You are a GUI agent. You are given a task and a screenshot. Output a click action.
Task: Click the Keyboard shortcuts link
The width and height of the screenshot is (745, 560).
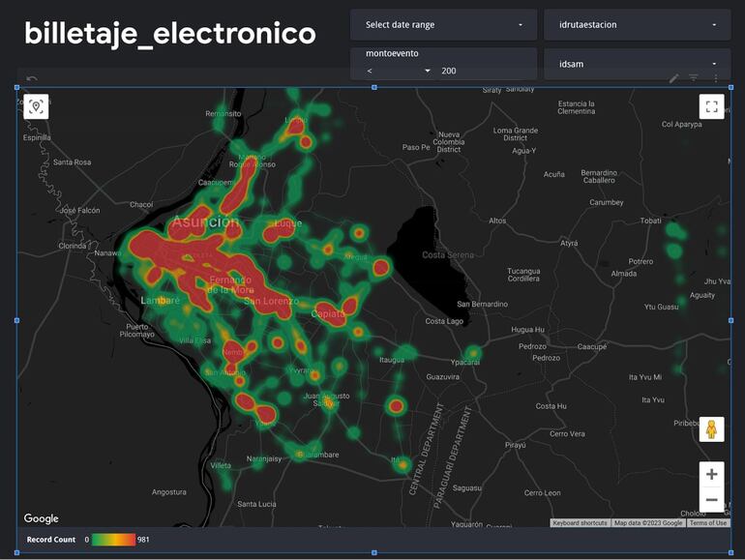point(580,523)
